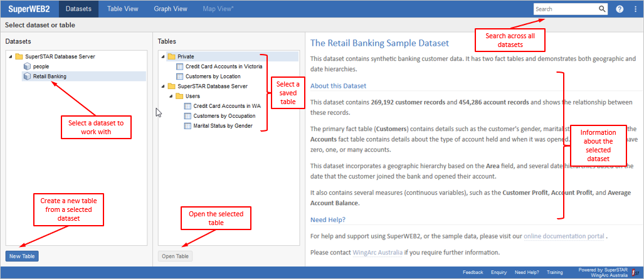This screenshot has width=644, height=279.
Task: Click the search magnifier icon
Action: pos(602,9)
